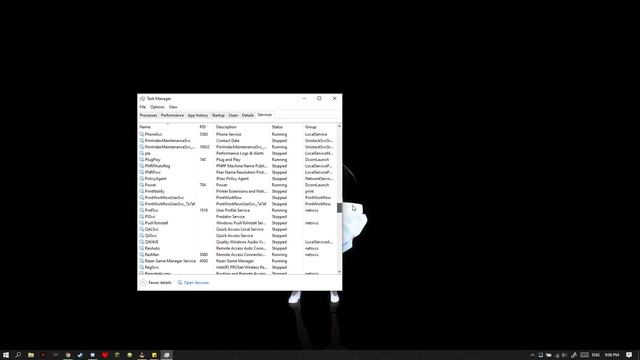Open the File menu
The image size is (640, 360).
coord(142,107)
